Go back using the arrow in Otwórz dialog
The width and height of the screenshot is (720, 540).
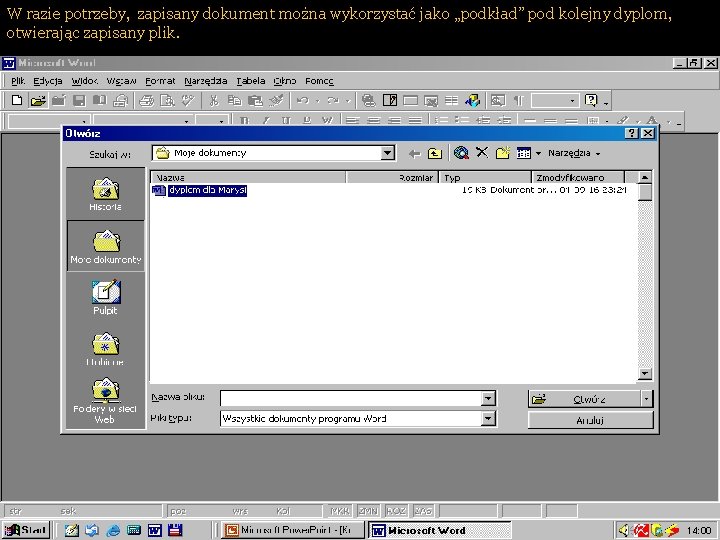point(414,153)
